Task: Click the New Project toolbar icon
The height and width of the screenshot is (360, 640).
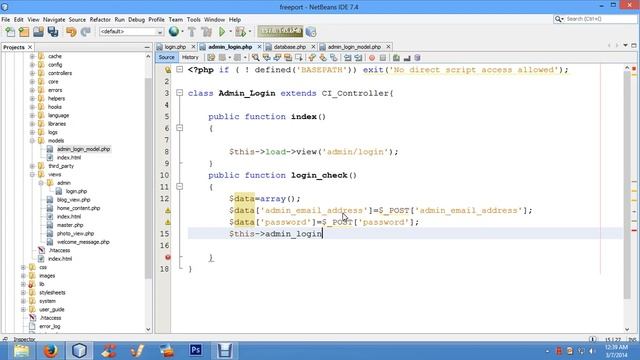Action: pos(24,32)
